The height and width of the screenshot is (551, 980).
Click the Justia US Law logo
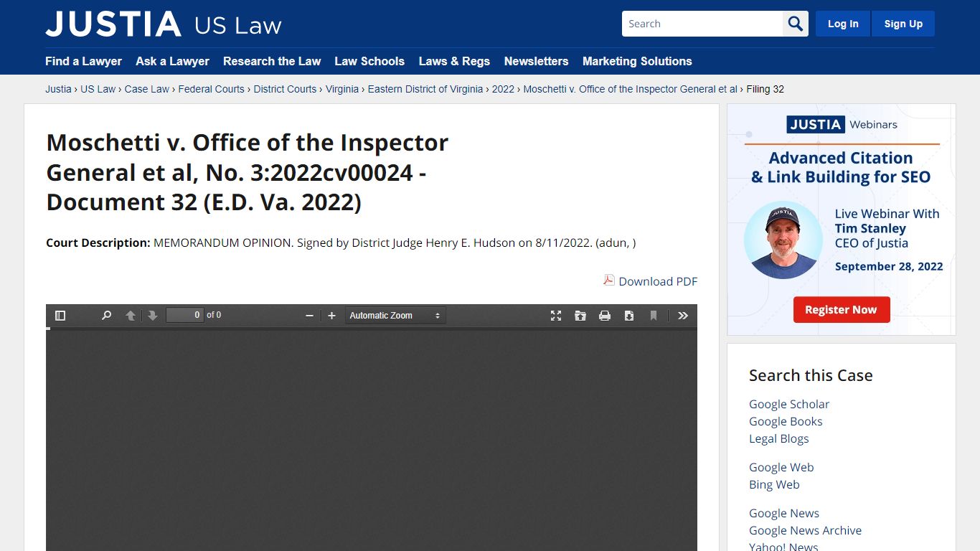tap(164, 24)
